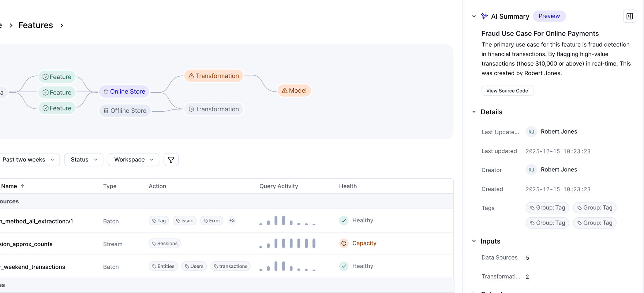Collapse the Inputs section

pos(474,241)
